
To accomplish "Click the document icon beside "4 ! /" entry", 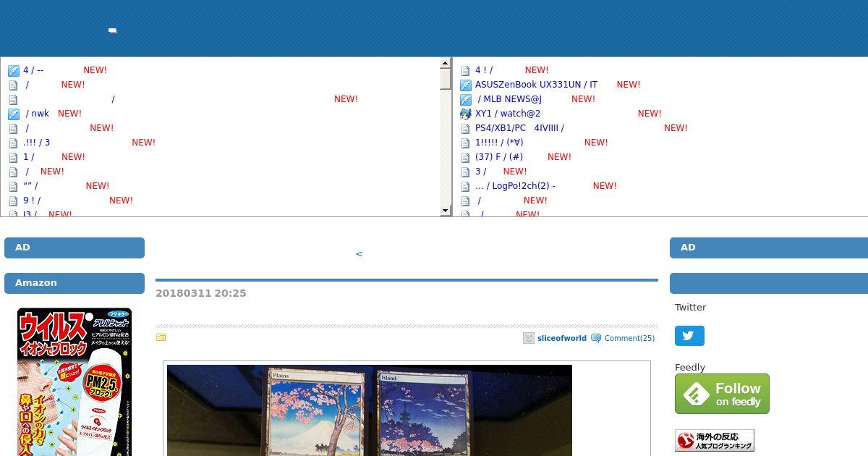I will pos(466,71).
